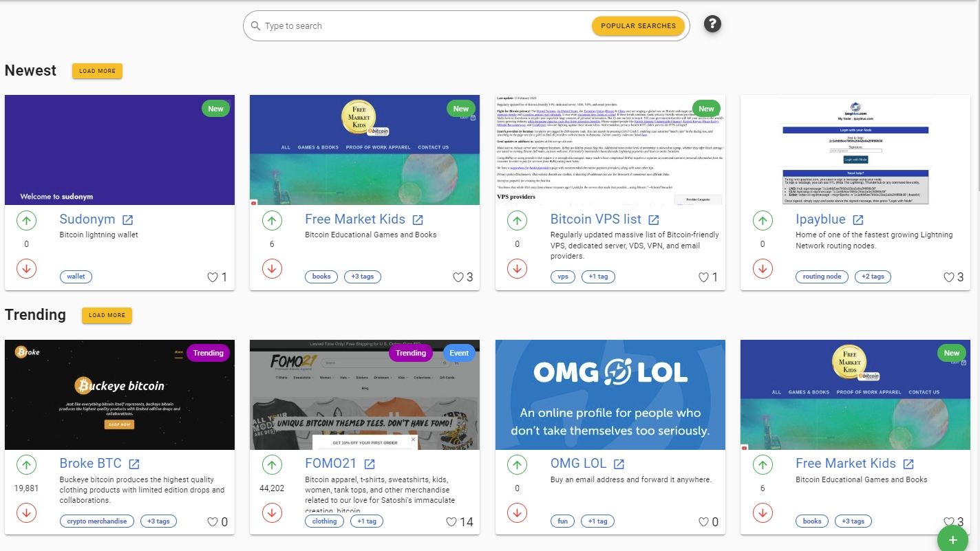Click the external link icon beside Ipayblue

point(858,220)
